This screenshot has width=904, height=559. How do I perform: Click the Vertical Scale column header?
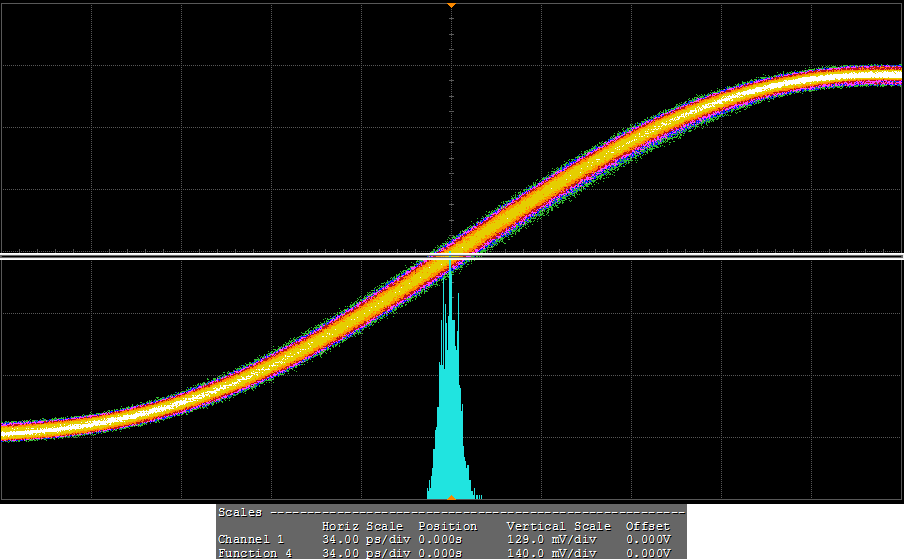point(559,526)
